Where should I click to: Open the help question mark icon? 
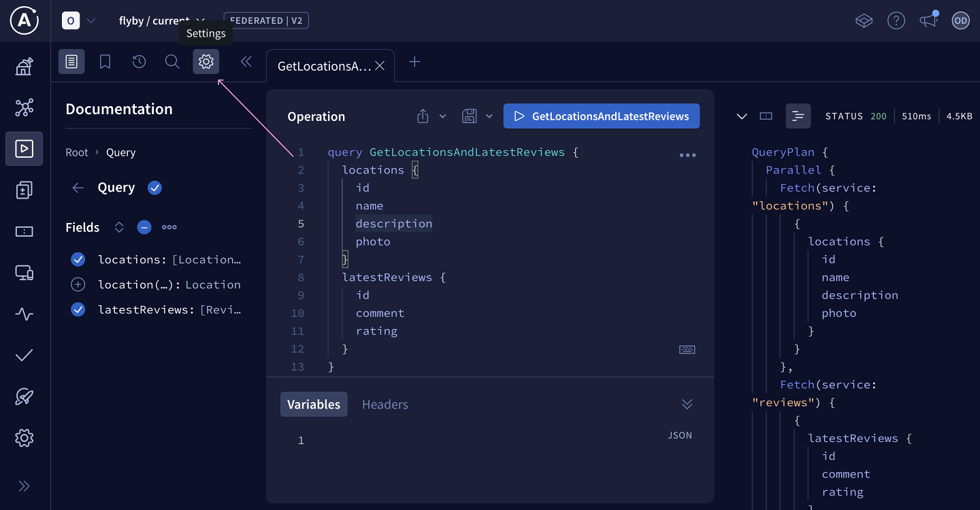896,20
